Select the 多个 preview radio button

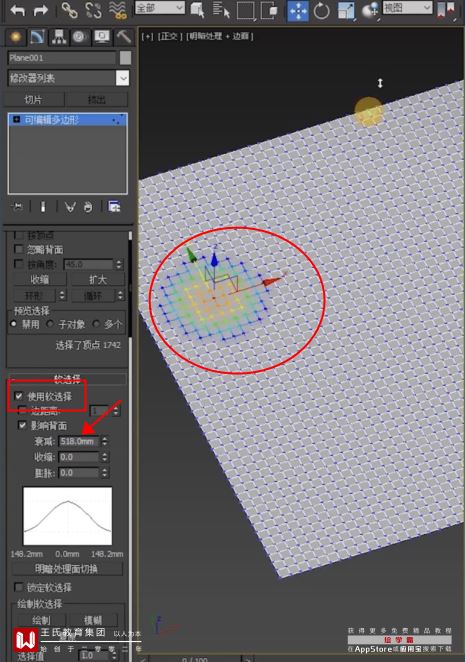[96, 324]
